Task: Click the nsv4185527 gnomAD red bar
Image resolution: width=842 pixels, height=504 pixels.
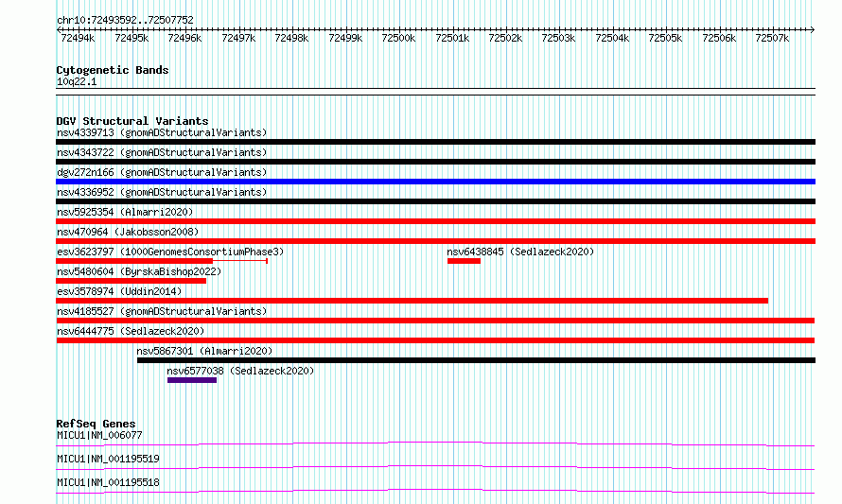Action: (435, 321)
